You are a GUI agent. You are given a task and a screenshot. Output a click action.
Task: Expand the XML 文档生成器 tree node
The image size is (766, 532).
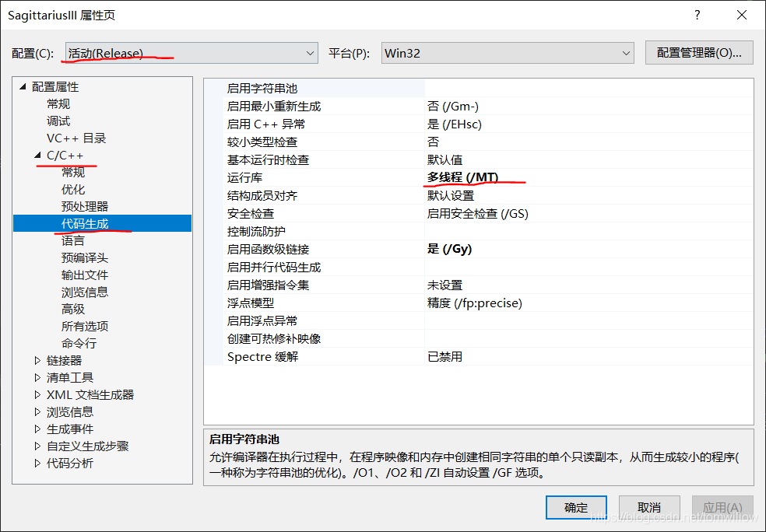[x=37, y=394]
